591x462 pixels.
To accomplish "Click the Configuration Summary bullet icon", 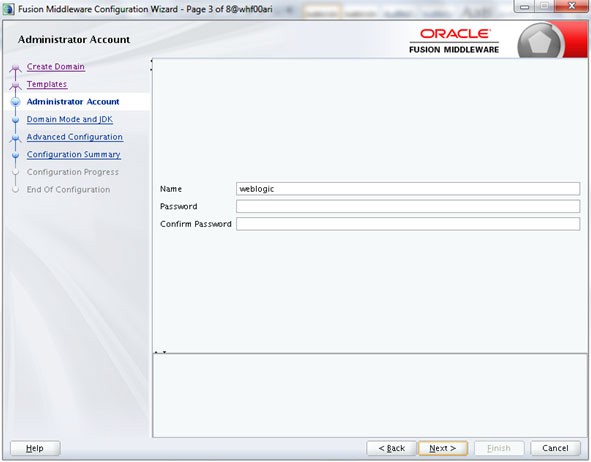I will tap(15, 155).
